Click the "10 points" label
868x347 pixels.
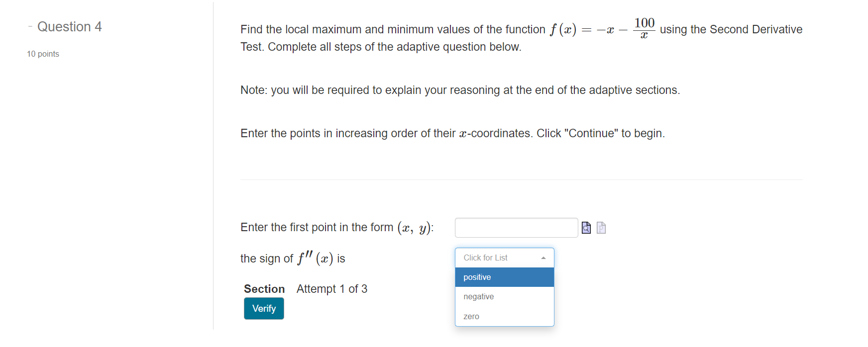click(x=42, y=54)
